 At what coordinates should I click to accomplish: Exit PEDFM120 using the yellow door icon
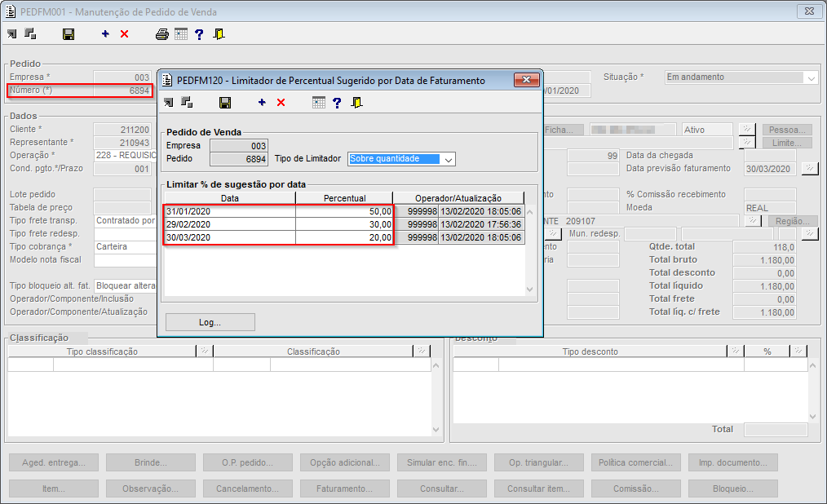tap(356, 102)
